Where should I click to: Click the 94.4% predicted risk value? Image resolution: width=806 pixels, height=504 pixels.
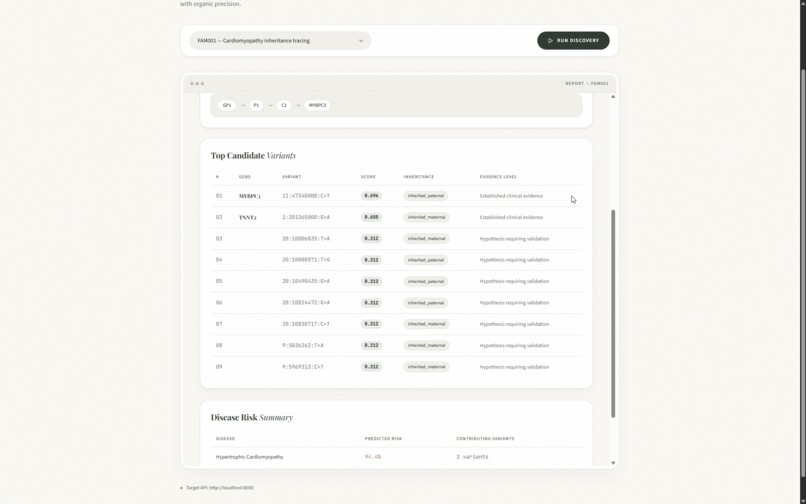coord(373,457)
